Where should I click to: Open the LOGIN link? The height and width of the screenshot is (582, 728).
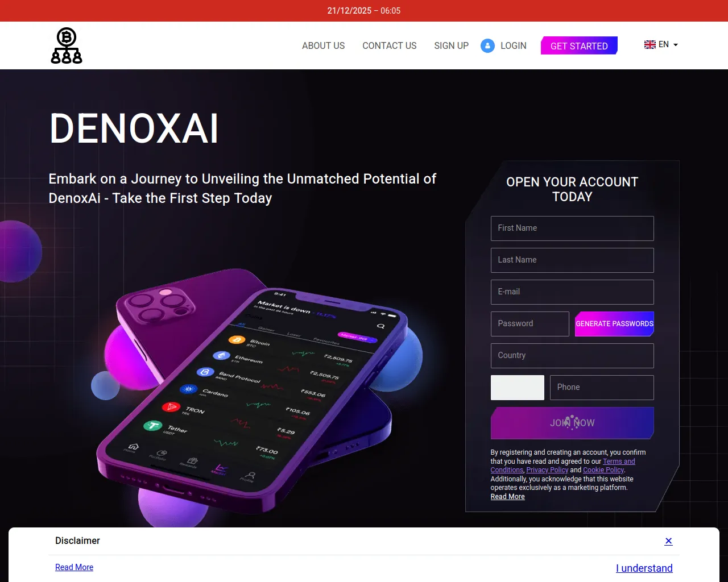(x=514, y=45)
